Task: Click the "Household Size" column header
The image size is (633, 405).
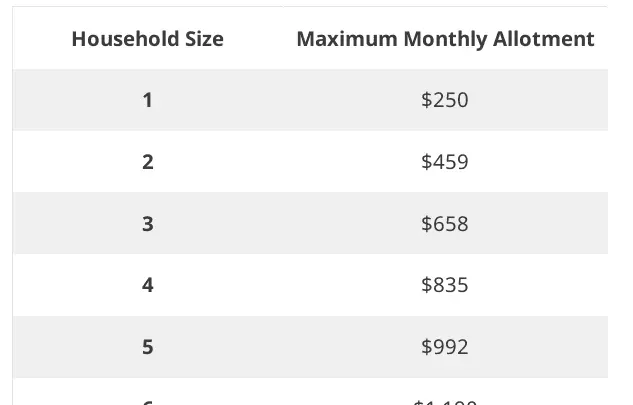Action: coord(147,39)
